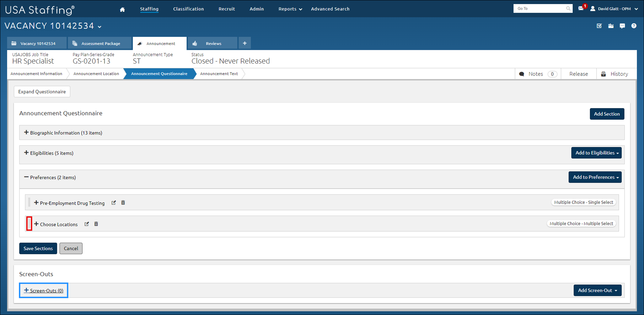Open the task checklist icon in header
This screenshot has width=644, height=315.
(x=599, y=26)
